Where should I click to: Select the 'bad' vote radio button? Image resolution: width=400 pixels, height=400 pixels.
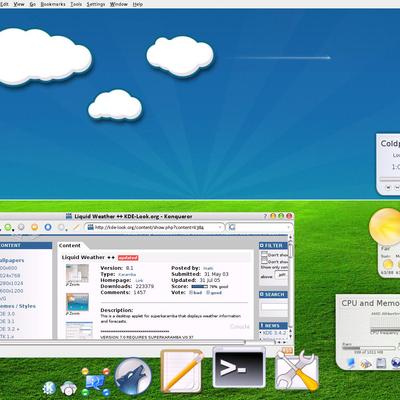click(x=191, y=292)
